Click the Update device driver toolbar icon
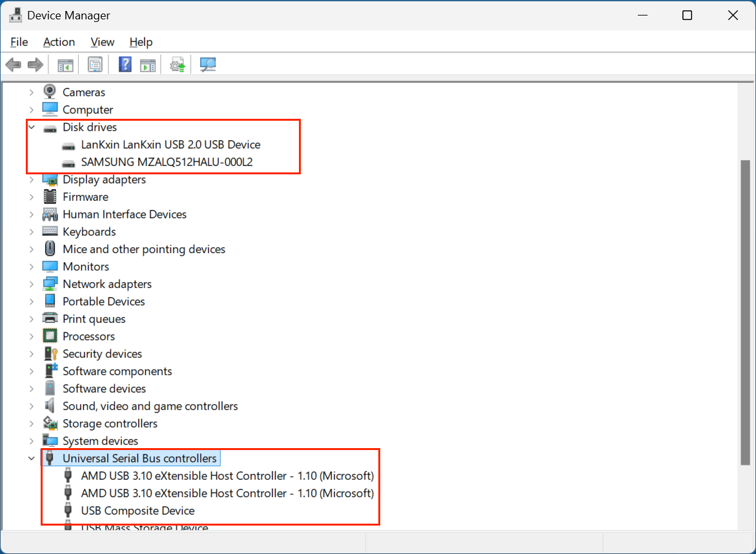The width and height of the screenshot is (756, 554). click(177, 64)
